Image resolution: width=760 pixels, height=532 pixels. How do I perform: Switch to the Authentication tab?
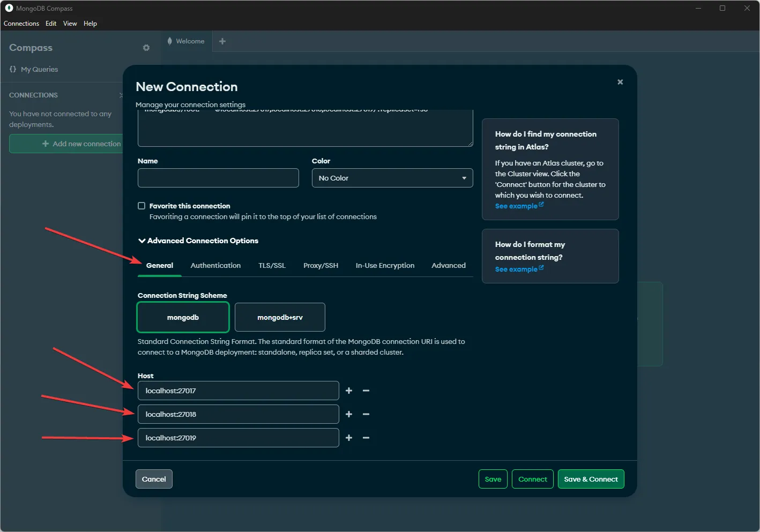(215, 265)
